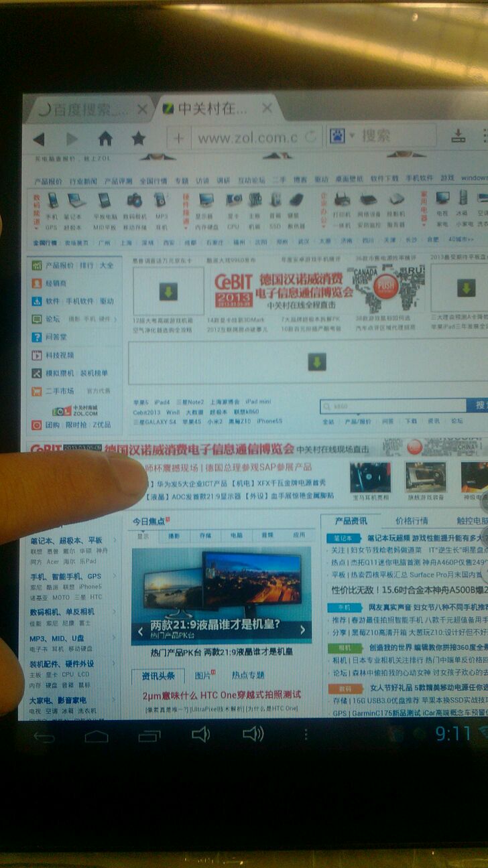Open 行业新闻 in top navigation
Image resolution: width=488 pixels, height=868 pixels.
point(84,181)
